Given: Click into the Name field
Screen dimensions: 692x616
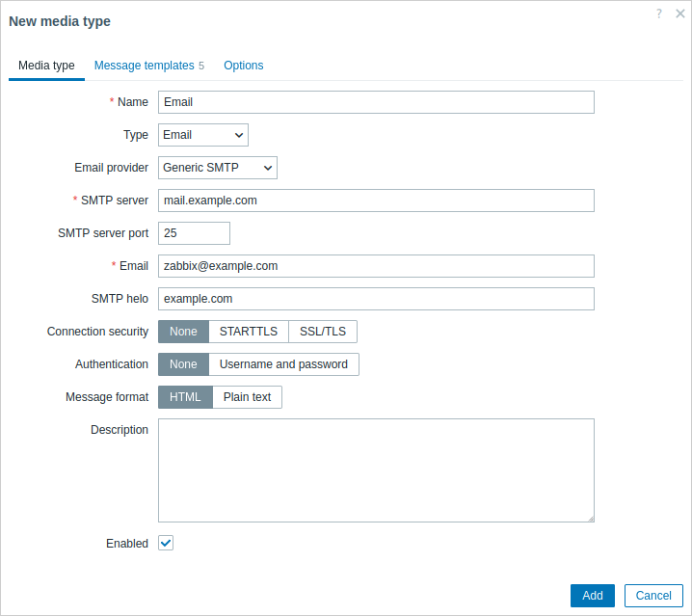Looking at the screenshot, I should click(376, 102).
